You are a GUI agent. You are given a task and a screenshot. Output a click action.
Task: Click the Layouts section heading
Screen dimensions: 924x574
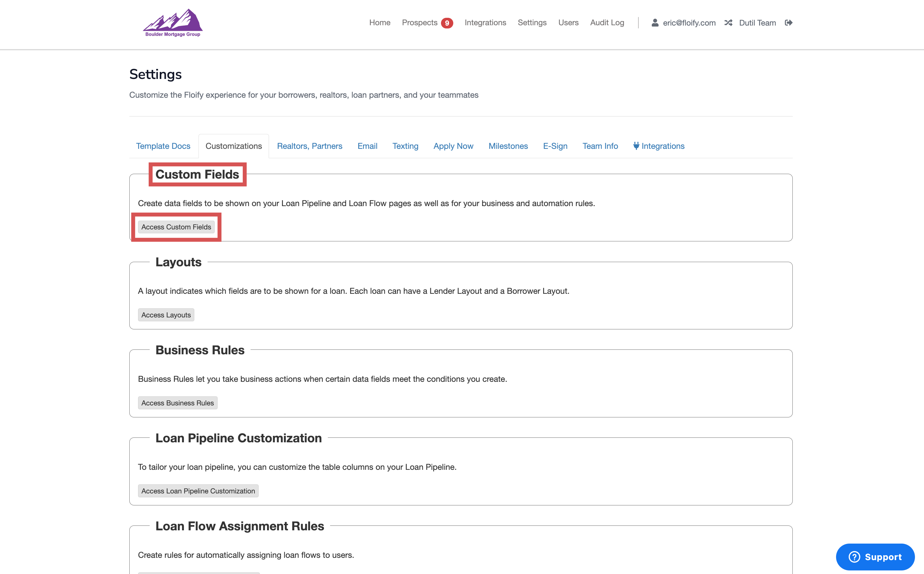(x=178, y=262)
